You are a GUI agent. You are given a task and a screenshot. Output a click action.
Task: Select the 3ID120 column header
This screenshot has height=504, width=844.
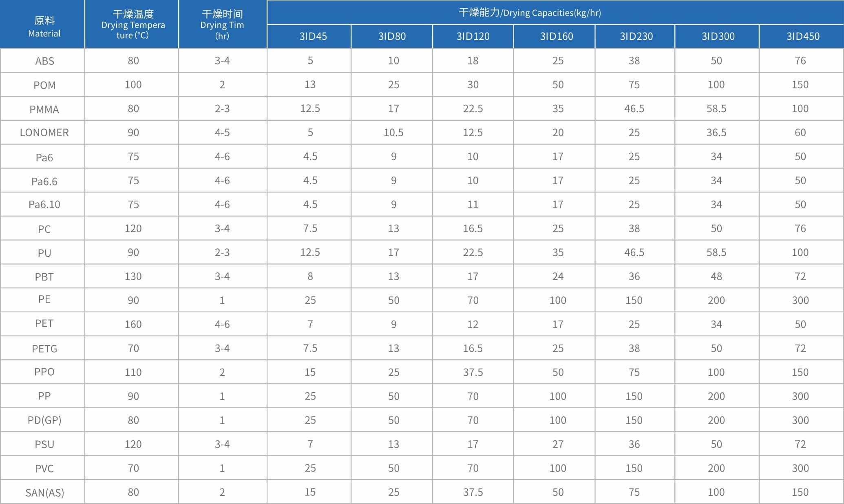coord(473,36)
